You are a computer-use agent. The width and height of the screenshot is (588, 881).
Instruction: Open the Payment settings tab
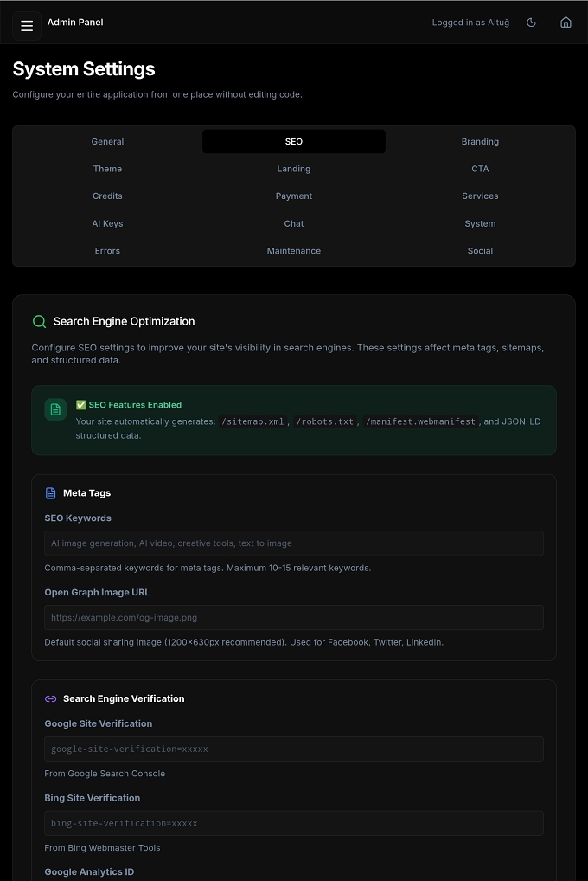tap(294, 196)
